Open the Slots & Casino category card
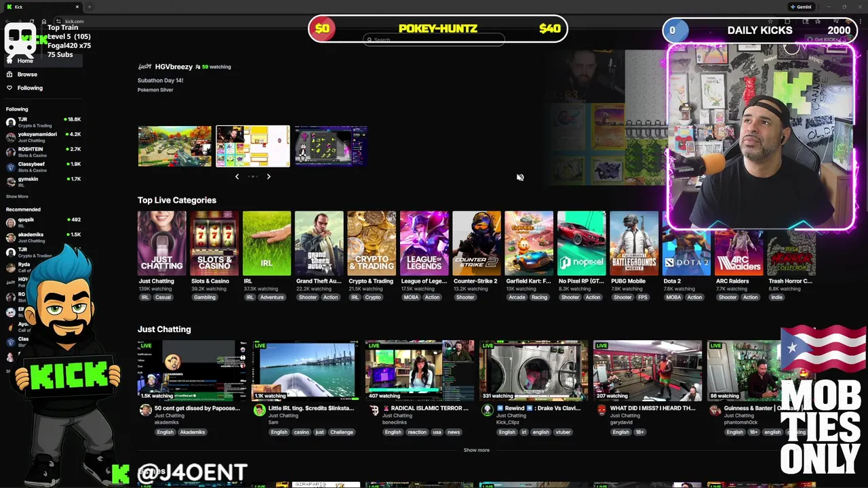 coord(214,243)
